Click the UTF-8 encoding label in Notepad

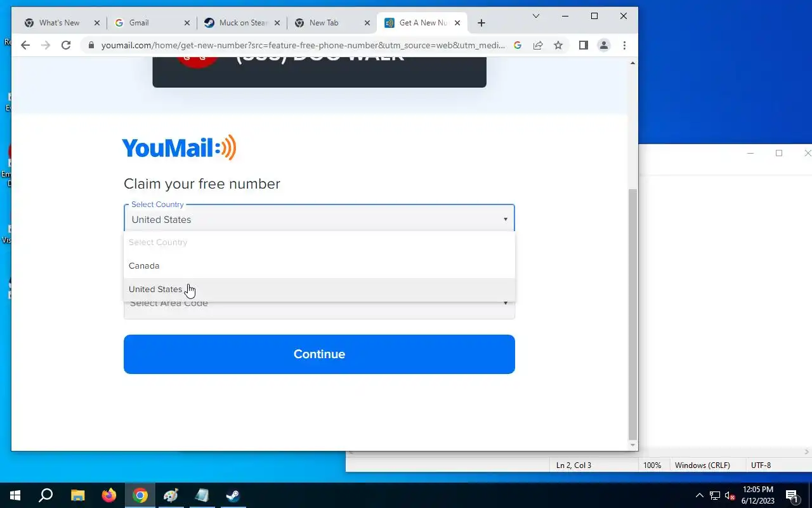(761, 465)
